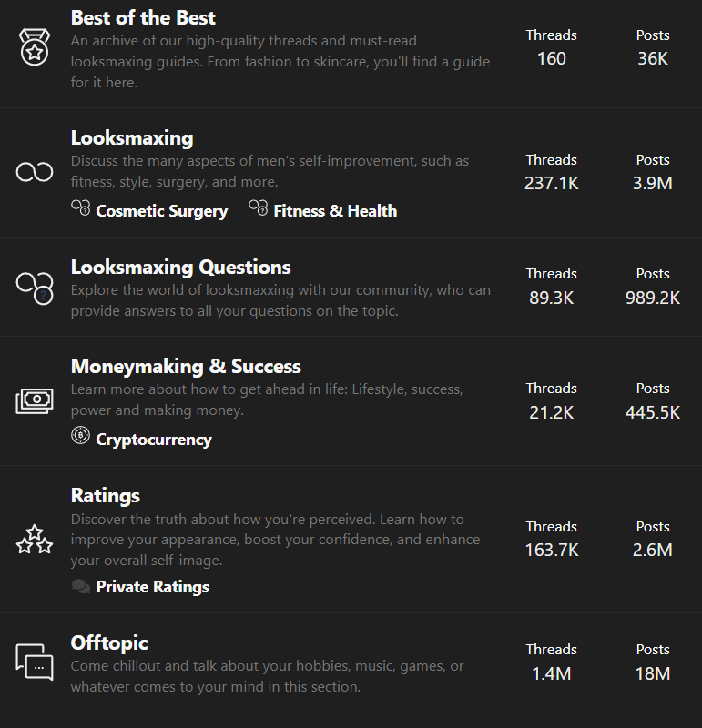
Task: Click the Moneymaking cash bills icon
Action: click(x=35, y=400)
